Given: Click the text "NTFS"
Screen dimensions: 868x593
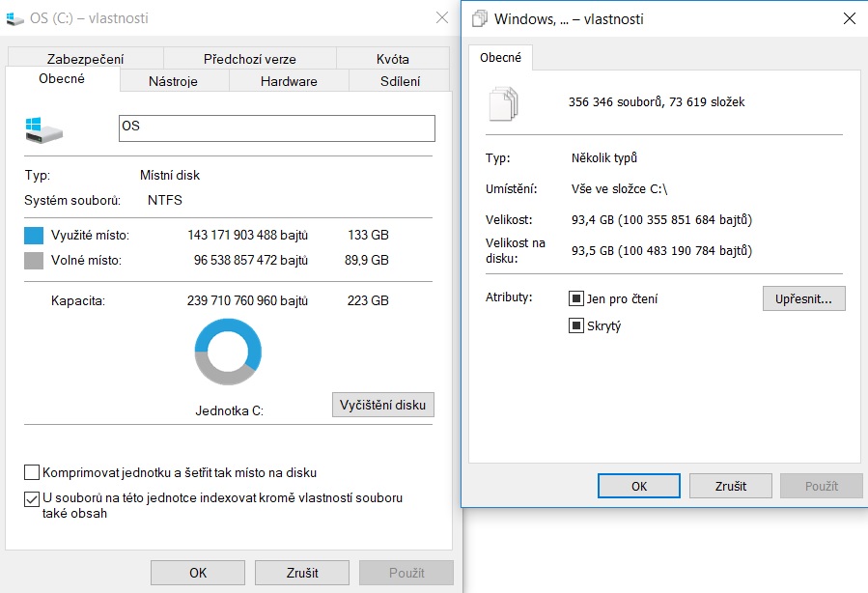Looking at the screenshot, I should coord(165,200).
